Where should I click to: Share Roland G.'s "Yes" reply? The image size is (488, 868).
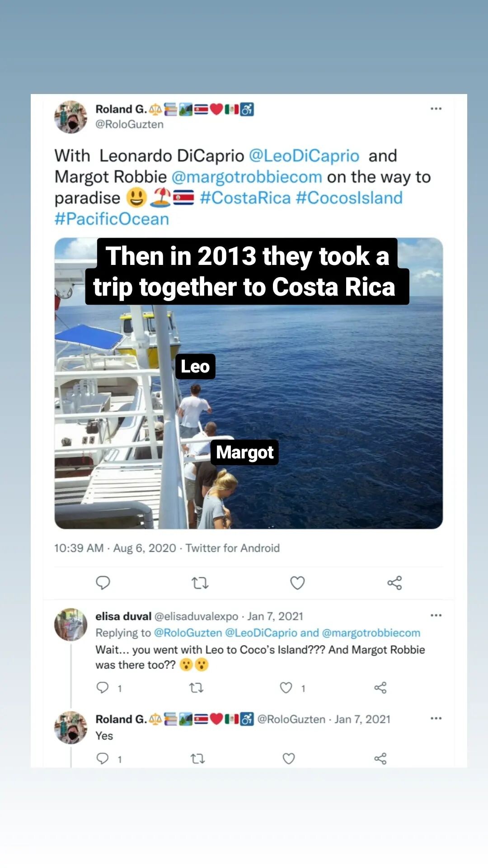[x=380, y=758]
